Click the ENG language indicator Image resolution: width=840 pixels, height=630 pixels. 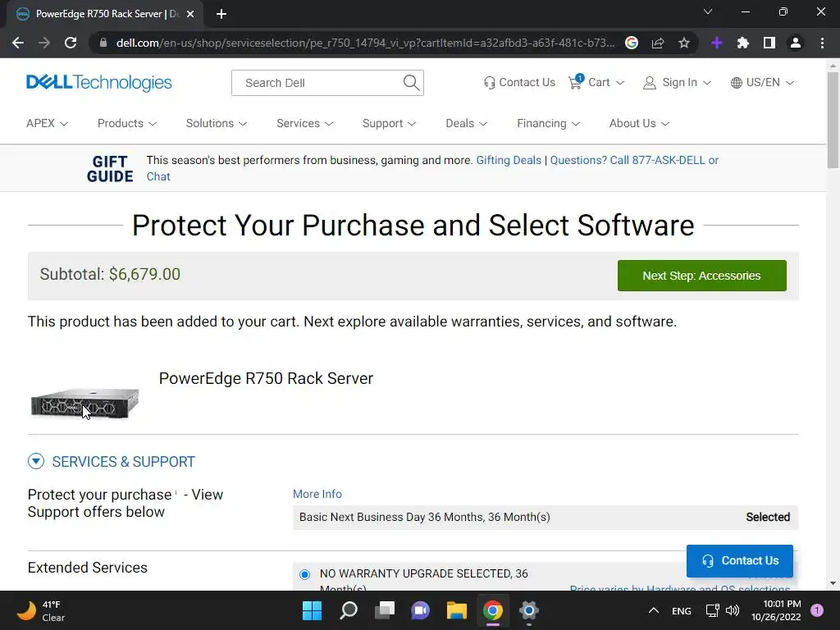tap(682, 610)
